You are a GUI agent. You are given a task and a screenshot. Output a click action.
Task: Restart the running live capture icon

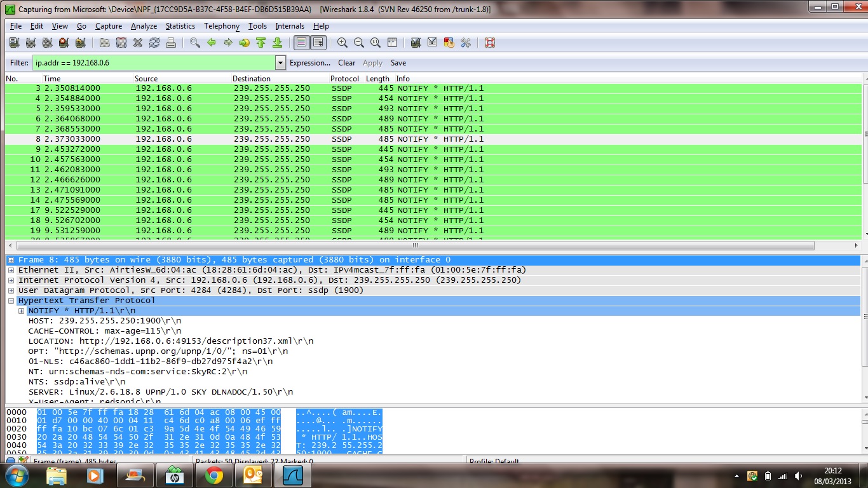[80, 43]
